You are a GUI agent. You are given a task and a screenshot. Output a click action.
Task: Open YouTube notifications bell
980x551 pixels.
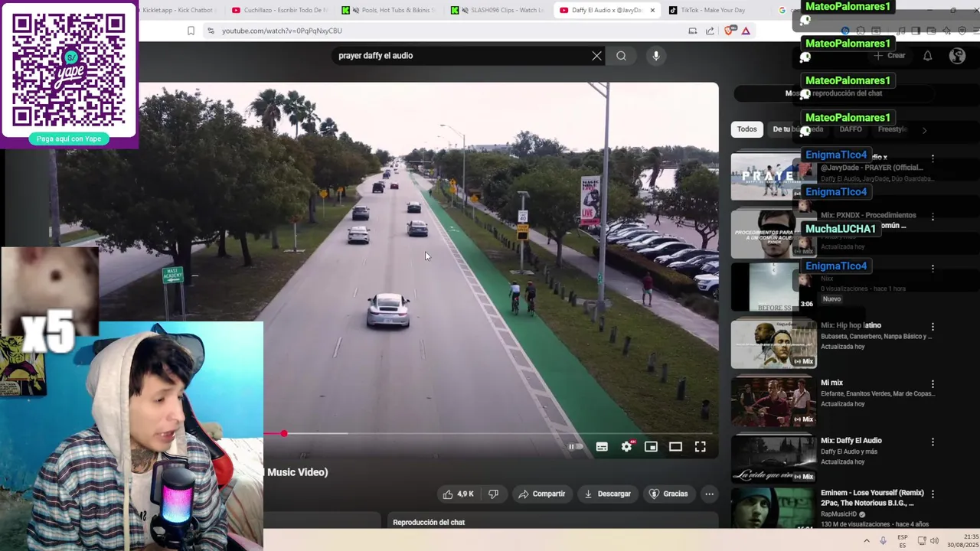point(927,56)
